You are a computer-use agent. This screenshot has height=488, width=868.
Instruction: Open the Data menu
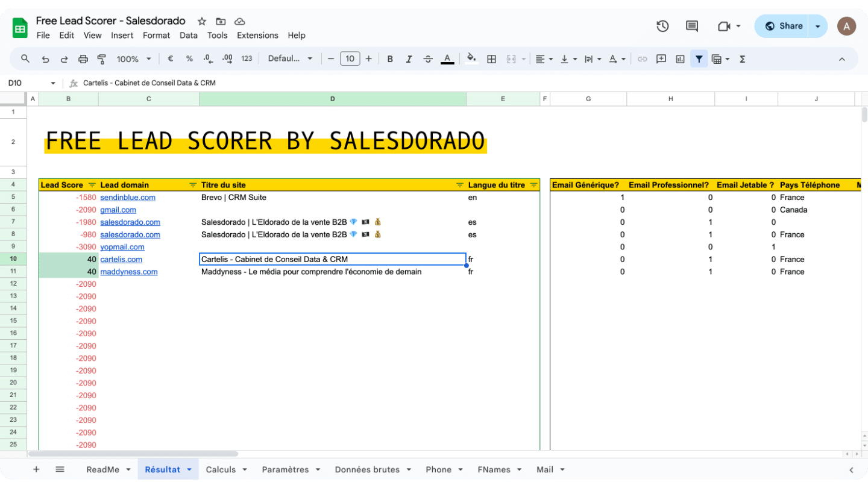pos(189,36)
